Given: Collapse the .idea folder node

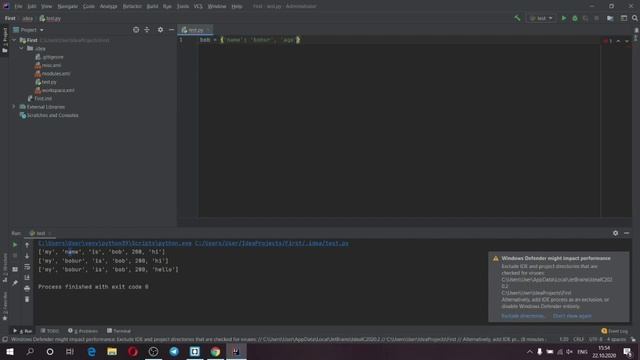Looking at the screenshot, I should (x=22, y=48).
